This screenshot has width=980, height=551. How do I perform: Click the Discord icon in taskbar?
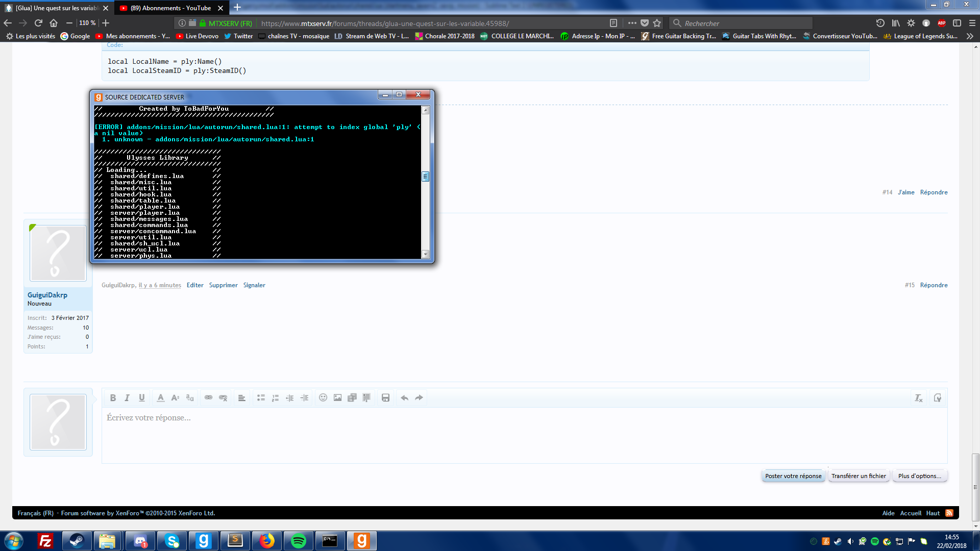click(x=141, y=540)
